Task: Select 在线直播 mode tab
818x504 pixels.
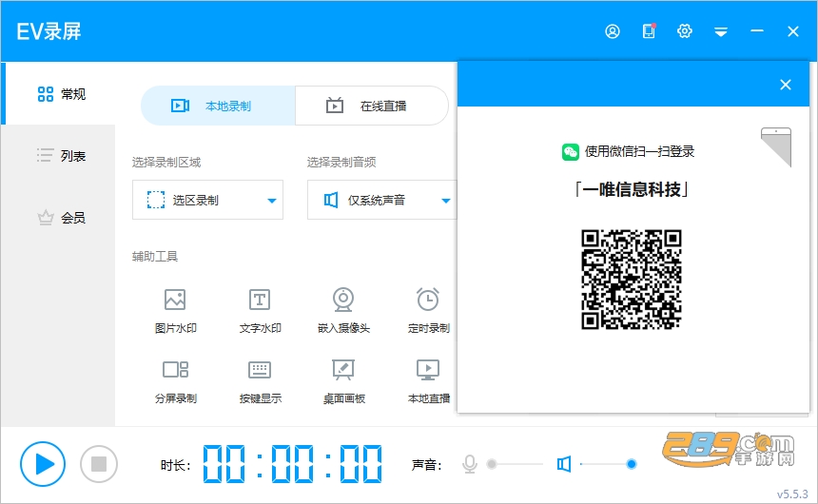Action: point(372,106)
